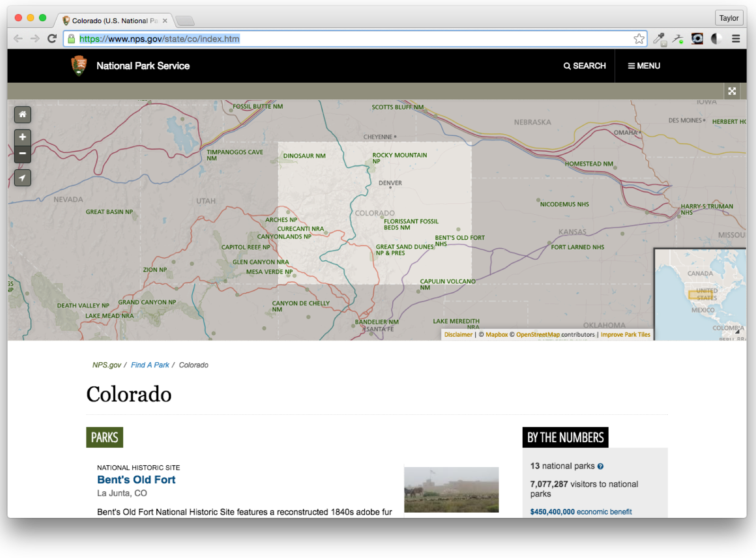Open Chrome hamburger menu

[736, 39]
